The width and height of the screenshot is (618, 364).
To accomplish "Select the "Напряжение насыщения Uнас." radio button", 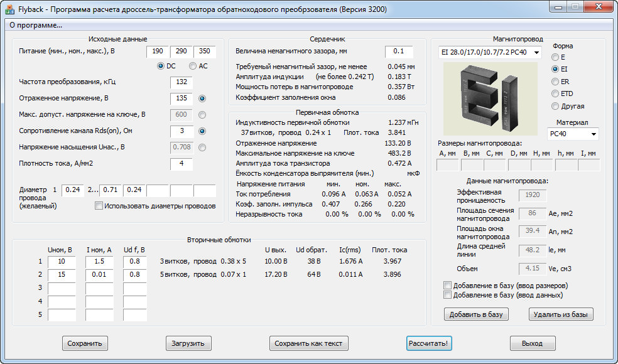I will 202,147.
